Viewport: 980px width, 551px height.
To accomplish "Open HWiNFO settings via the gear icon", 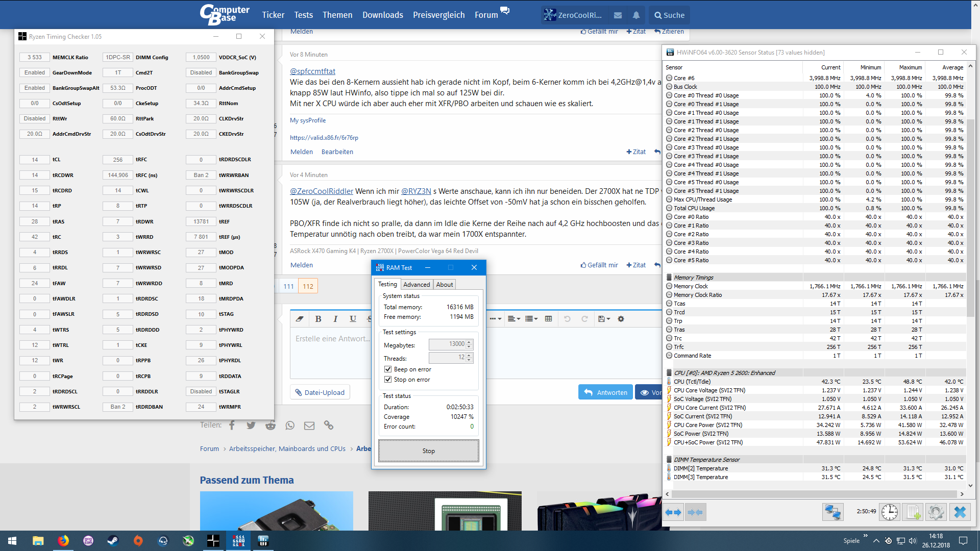I will (936, 512).
